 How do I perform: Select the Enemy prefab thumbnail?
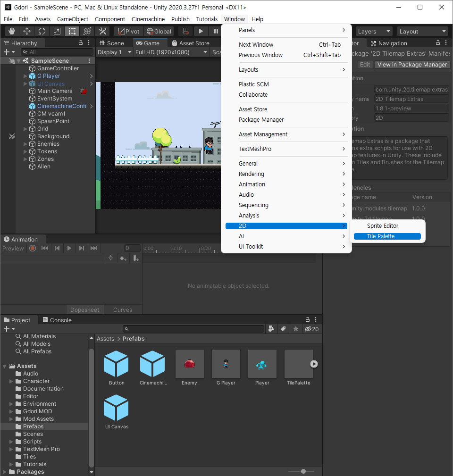190,364
